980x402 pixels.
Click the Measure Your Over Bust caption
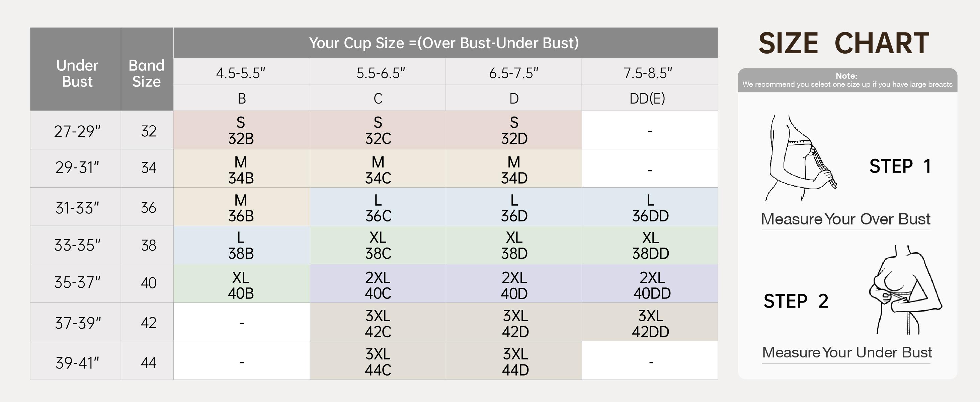(845, 219)
